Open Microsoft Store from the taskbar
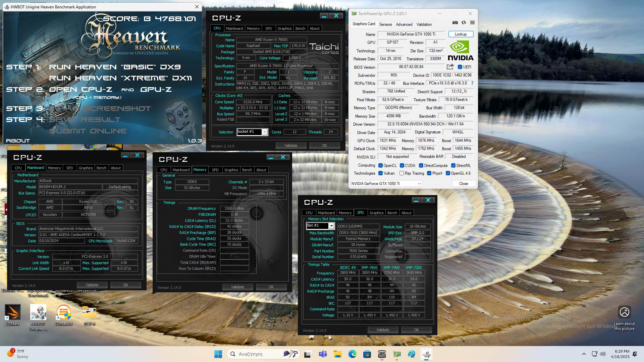This screenshot has width=644, height=362. (x=367, y=354)
